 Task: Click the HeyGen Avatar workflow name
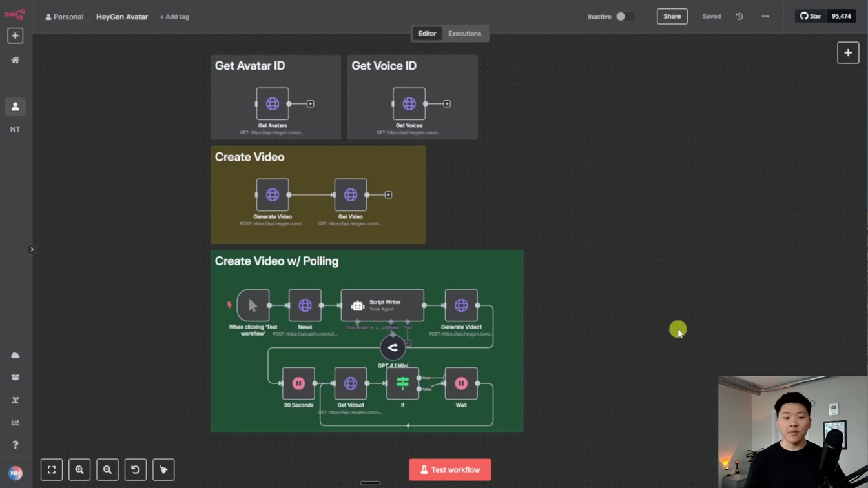(x=122, y=17)
